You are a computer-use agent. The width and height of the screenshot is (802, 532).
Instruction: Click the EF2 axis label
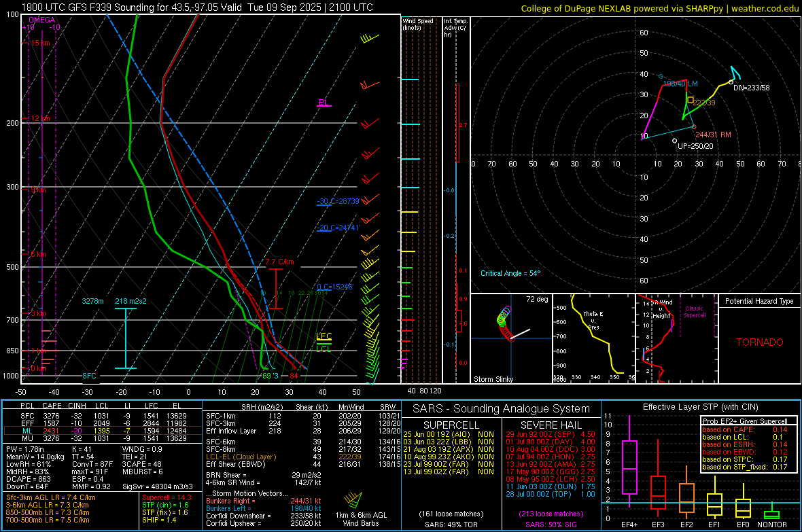[x=686, y=525]
